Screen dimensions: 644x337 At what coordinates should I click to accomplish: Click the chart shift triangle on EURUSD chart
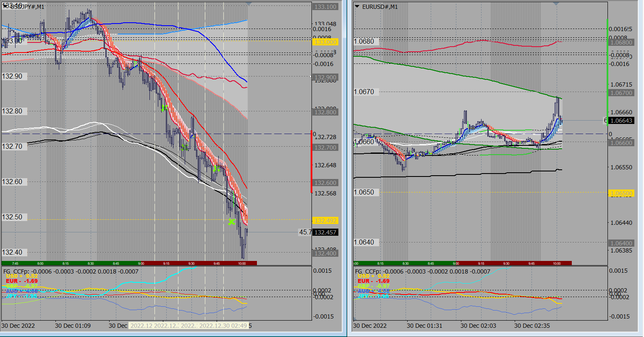click(556, 3)
